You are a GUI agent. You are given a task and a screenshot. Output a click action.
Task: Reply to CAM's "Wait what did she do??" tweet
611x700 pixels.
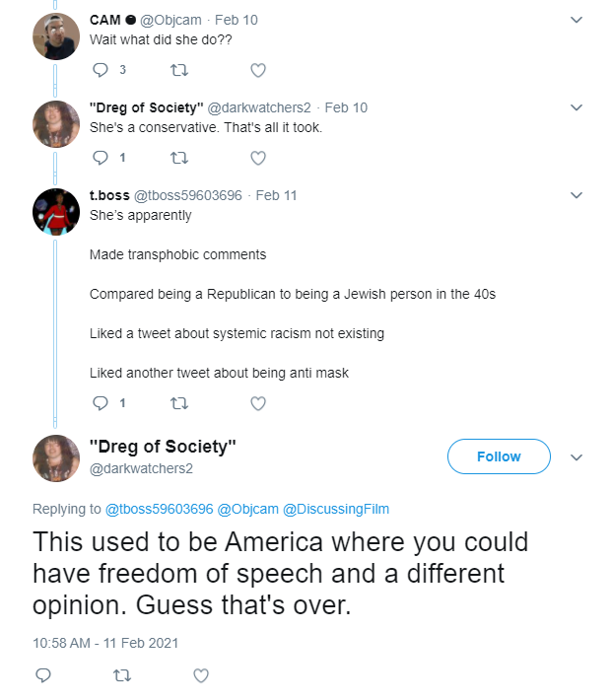(x=100, y=70)
